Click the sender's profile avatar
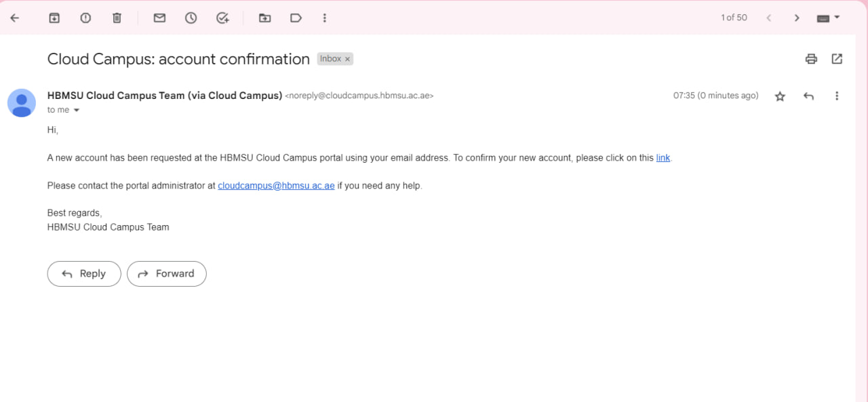Screen dimensions: 868x402 [22, 103]
